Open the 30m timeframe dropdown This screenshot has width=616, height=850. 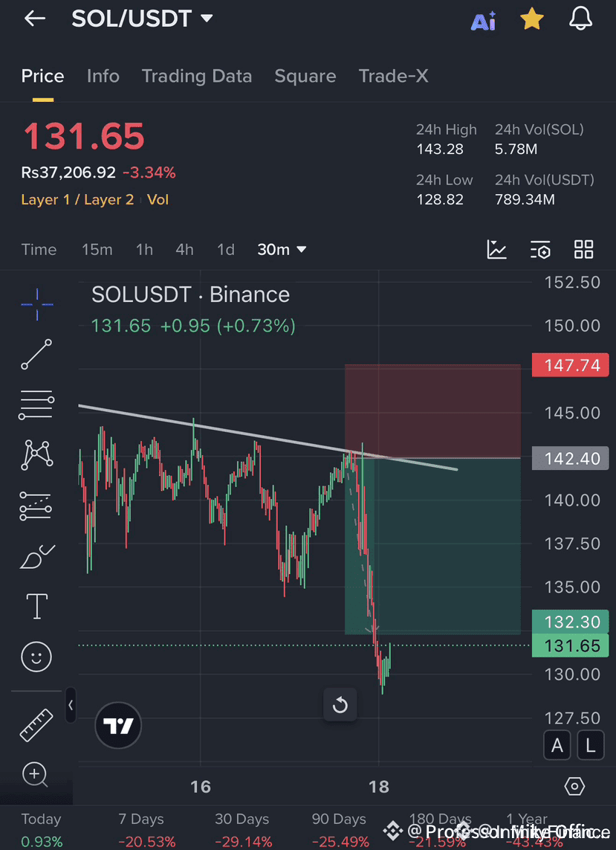pos(282,249)
